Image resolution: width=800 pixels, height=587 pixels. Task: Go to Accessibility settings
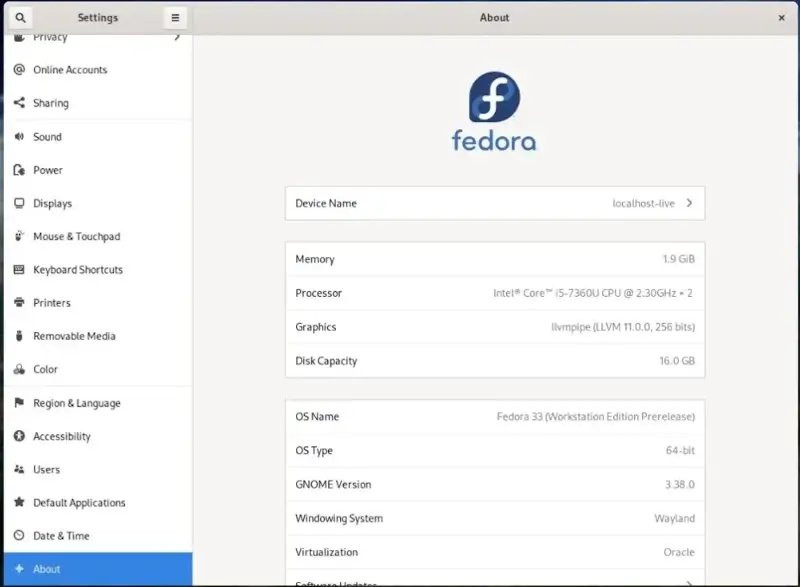coord(98,436)
